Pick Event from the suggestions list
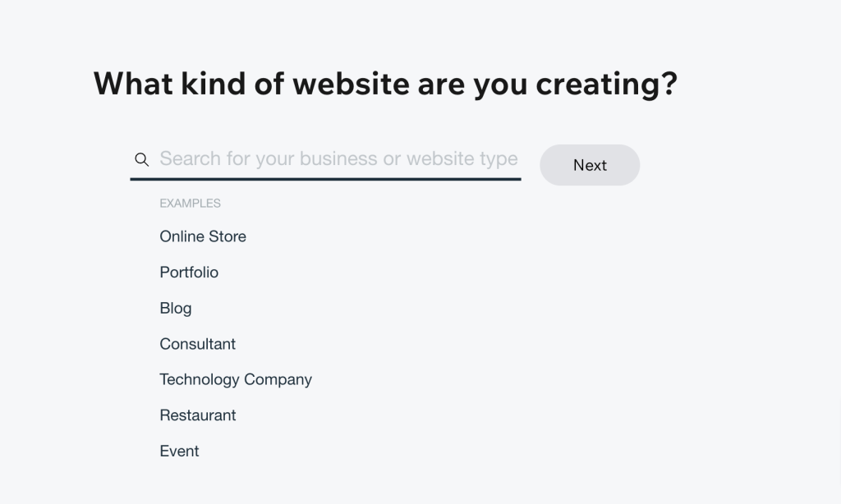 pyautogui.click(x=179, y=451)
